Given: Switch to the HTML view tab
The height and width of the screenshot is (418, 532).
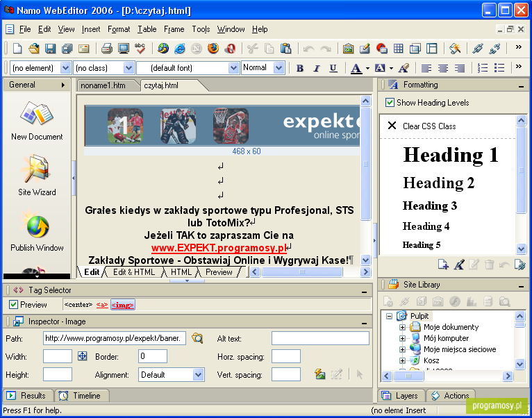Looking at the screenshot, I should click(181, 272).
